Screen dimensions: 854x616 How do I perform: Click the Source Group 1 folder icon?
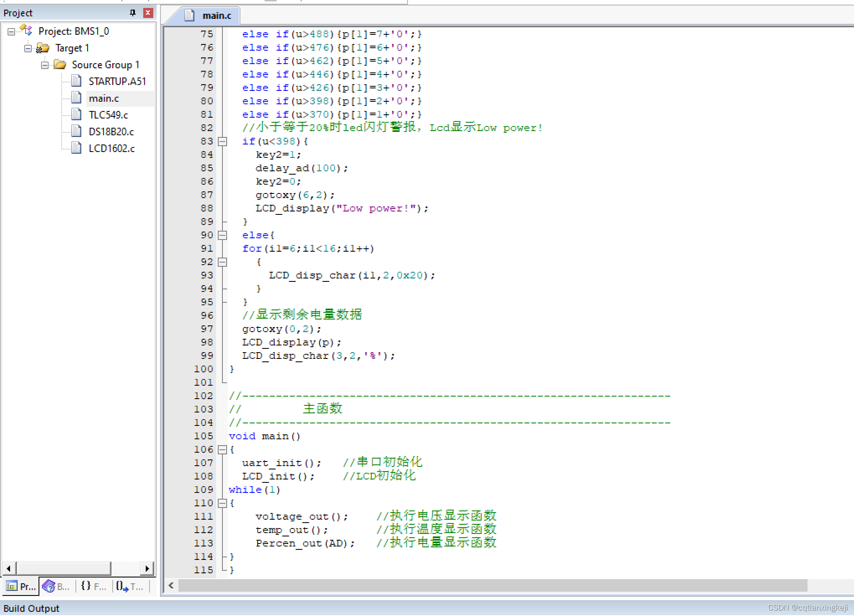[x=60, y=64]
